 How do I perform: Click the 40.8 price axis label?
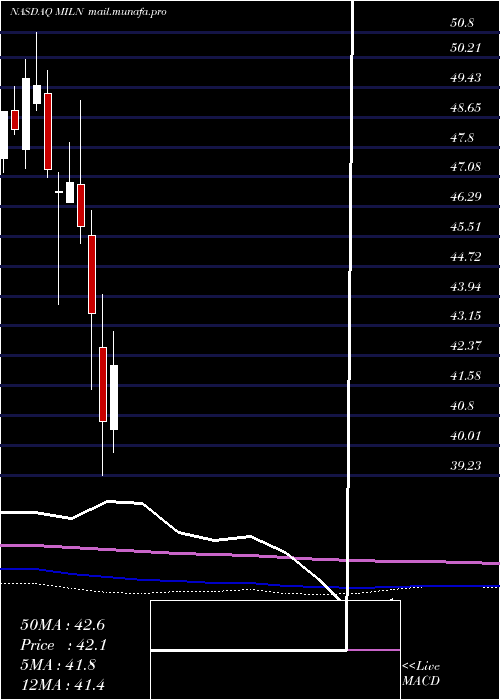click(x=462, y=406)
